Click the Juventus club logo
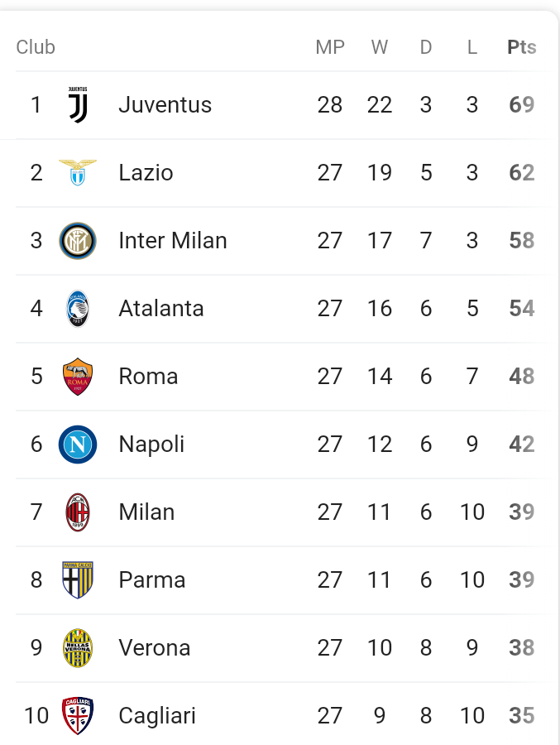This screenshot has height=745, width=560. coord(78,105)
